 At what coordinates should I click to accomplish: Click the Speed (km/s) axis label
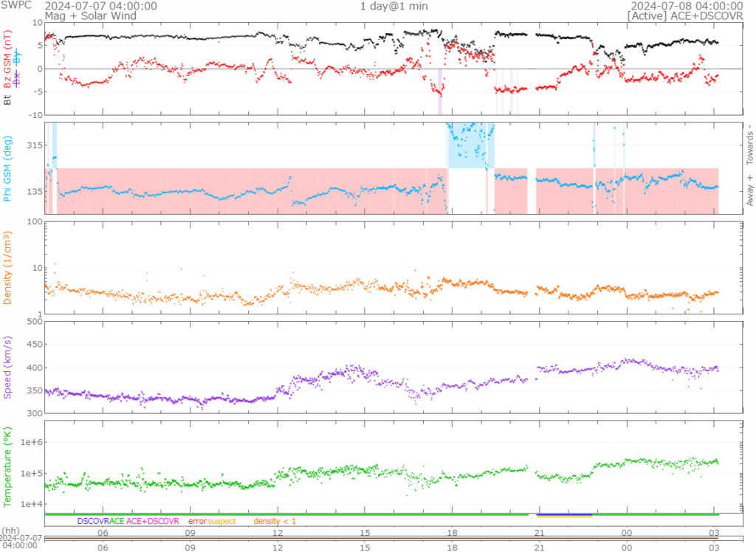tap(8, 367)
